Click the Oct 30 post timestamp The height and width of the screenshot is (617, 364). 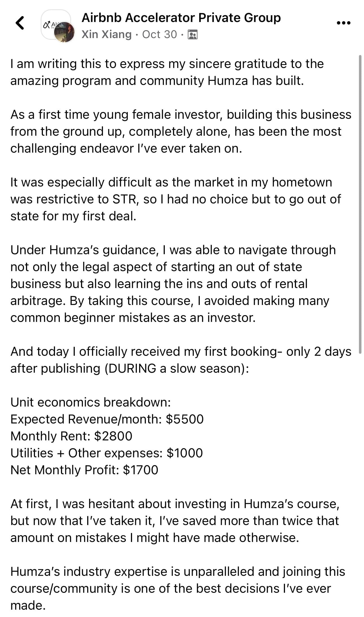(159, 34)
